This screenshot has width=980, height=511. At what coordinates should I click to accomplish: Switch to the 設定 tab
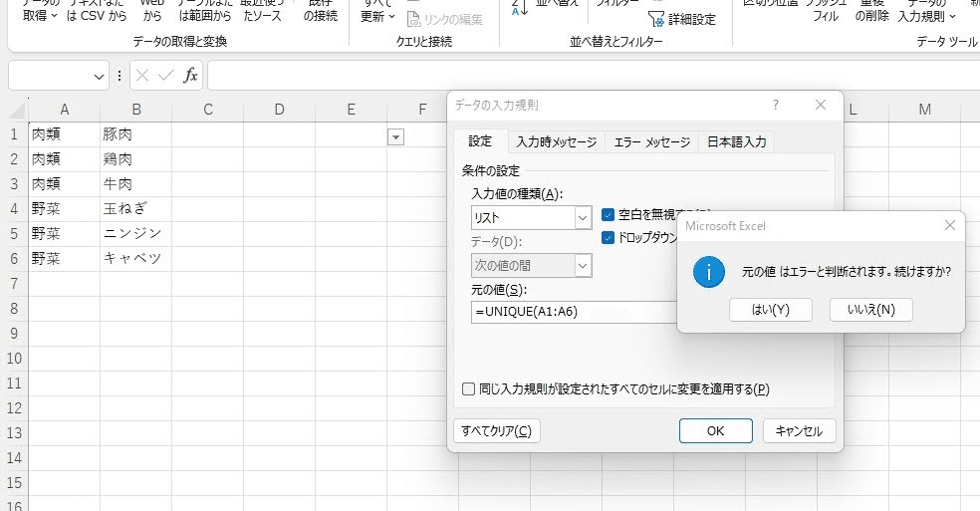click(480, 141)
